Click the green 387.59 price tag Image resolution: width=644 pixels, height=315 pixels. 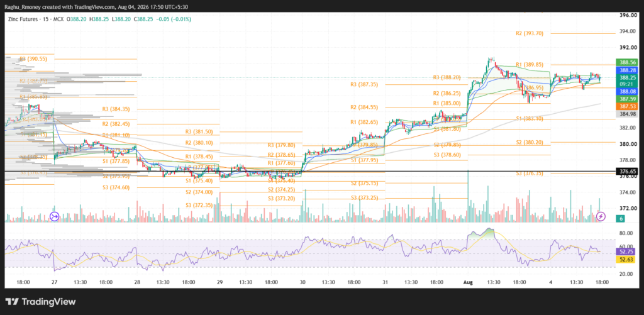point(628,99)
